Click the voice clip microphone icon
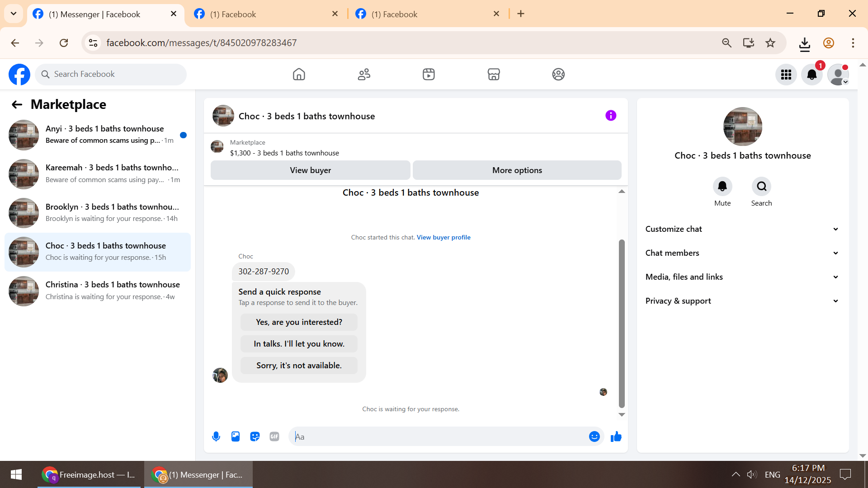This screenshot has width=868, height=488. click(x=216, y=436)
